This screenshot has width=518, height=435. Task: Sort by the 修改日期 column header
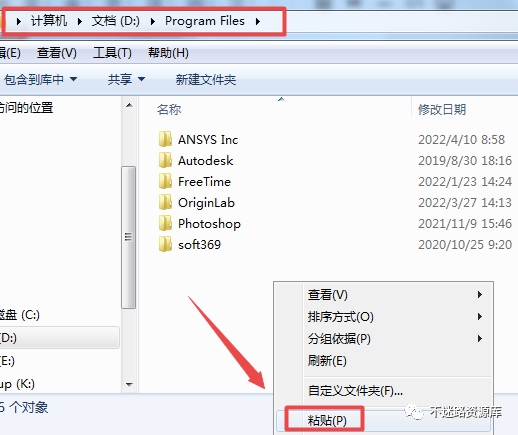coord(442,109)
